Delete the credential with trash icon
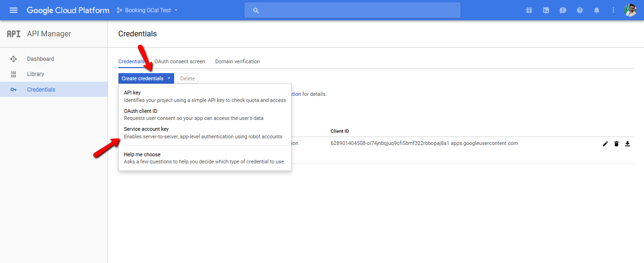The height and width of the screenshot is (263, 644). [x=616, y=144]
